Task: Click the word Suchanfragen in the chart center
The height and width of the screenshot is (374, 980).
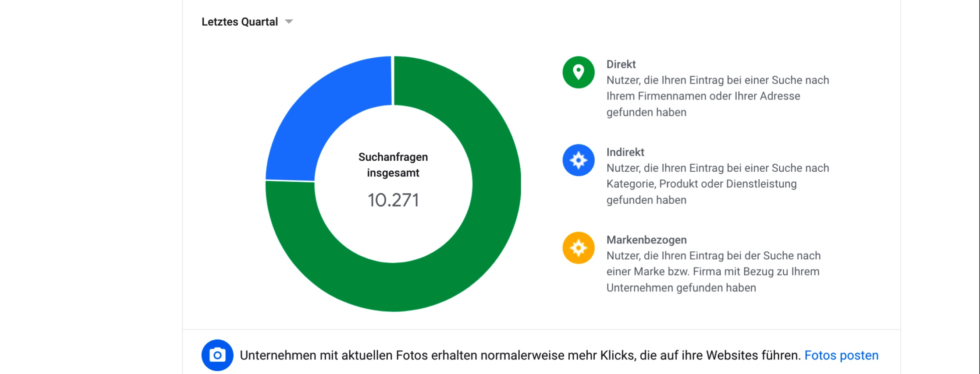Action: pos(393,157)
